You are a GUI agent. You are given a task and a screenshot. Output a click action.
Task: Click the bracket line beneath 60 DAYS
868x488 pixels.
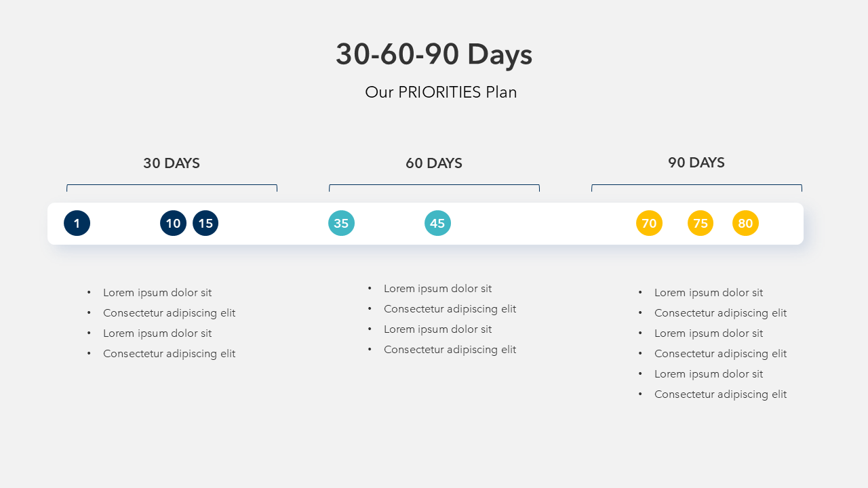tap(434, 185)
